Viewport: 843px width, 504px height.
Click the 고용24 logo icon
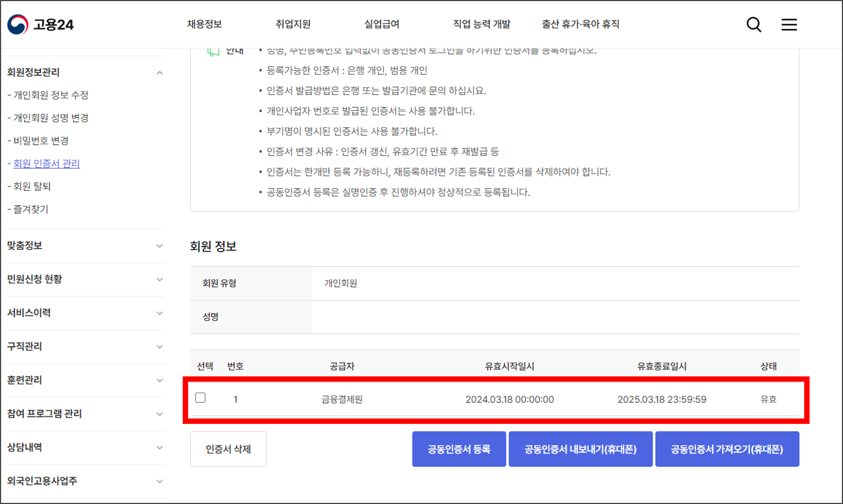(18, 24)
